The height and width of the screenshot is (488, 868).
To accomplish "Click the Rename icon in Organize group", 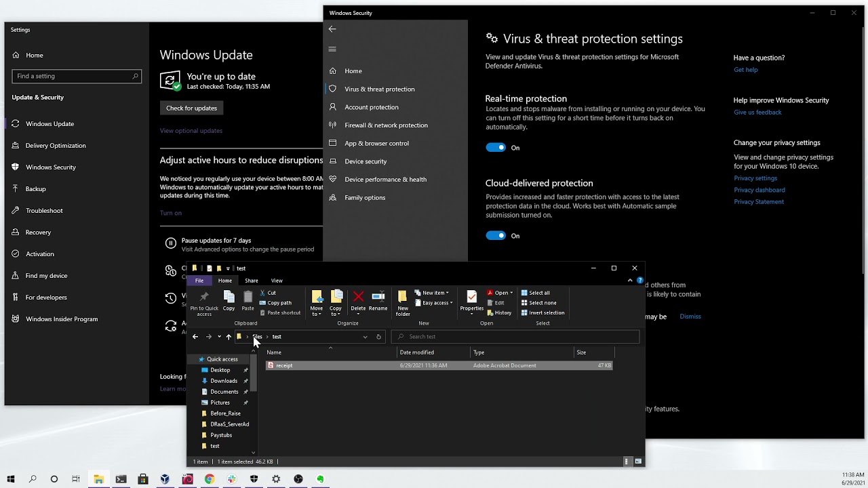I will click(378, 297).
